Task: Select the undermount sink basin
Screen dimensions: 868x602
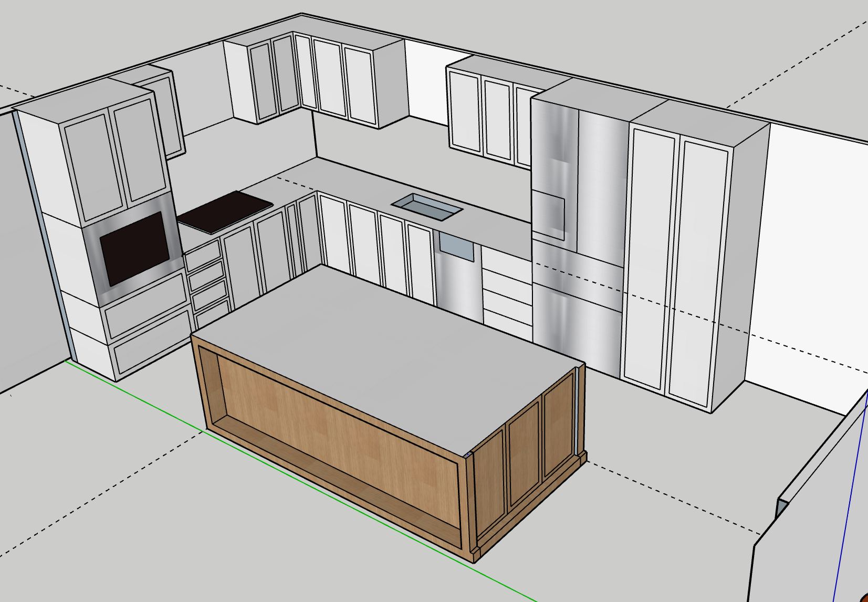Action: pyautogui.click(x=426, y=206)
